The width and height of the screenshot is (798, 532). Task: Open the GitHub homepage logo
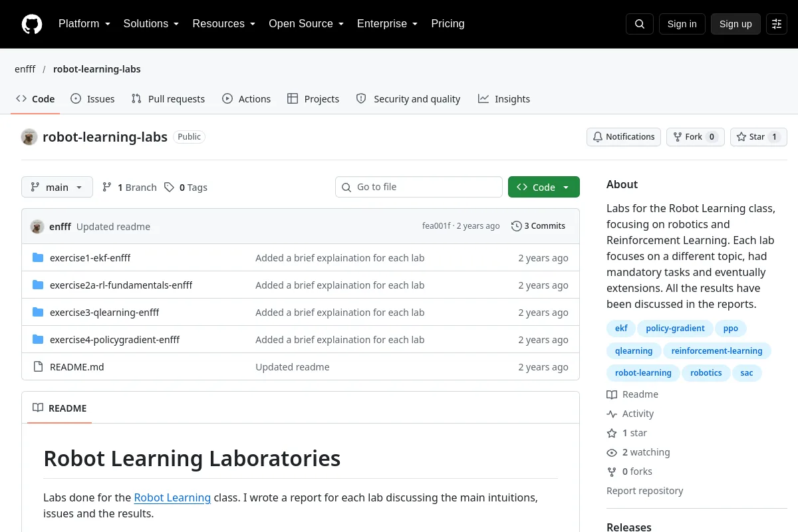coord(32,24)
